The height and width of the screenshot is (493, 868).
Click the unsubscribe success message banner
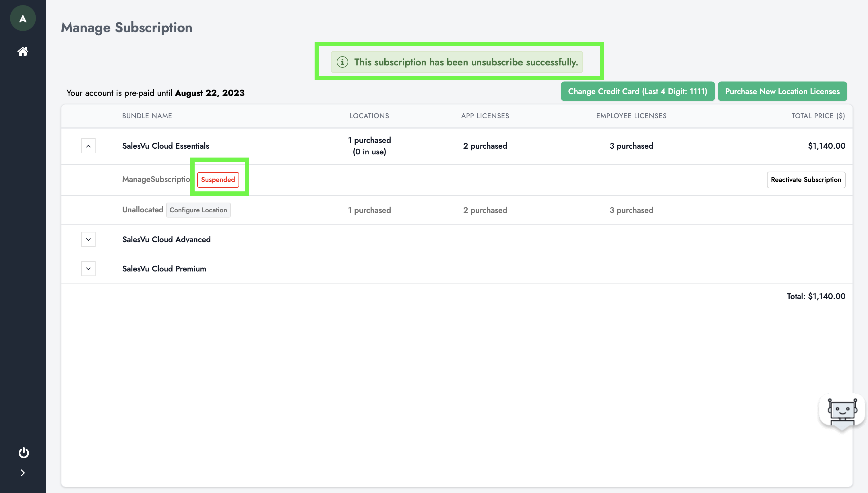coord(466,62)
